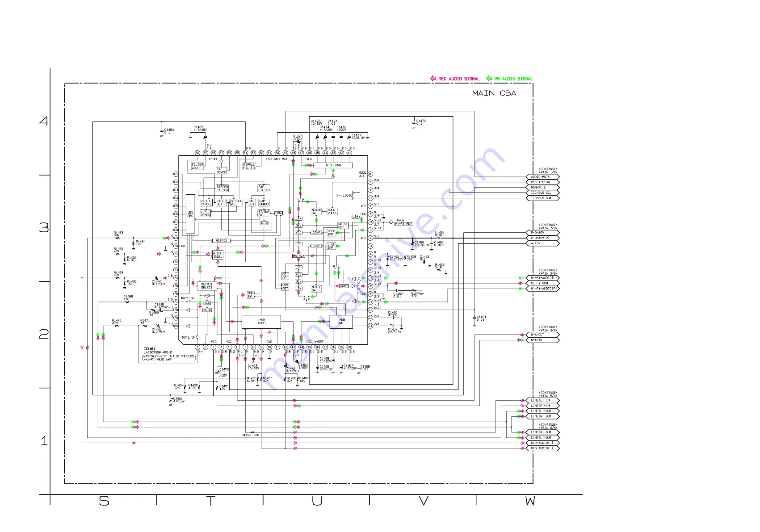Image resolution: width=760 pixels, height=532 pixels.
Task: Click the RIPPLE FILTER block
Action: tap(249, 166)
